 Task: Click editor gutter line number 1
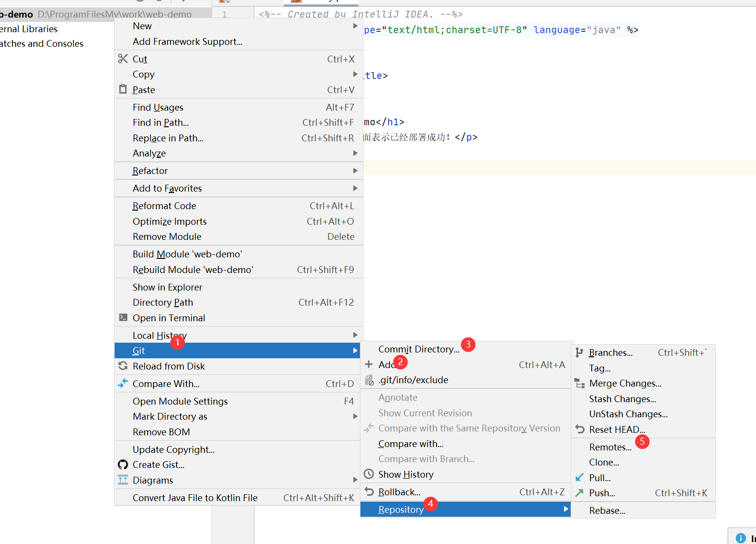point(224,14)
